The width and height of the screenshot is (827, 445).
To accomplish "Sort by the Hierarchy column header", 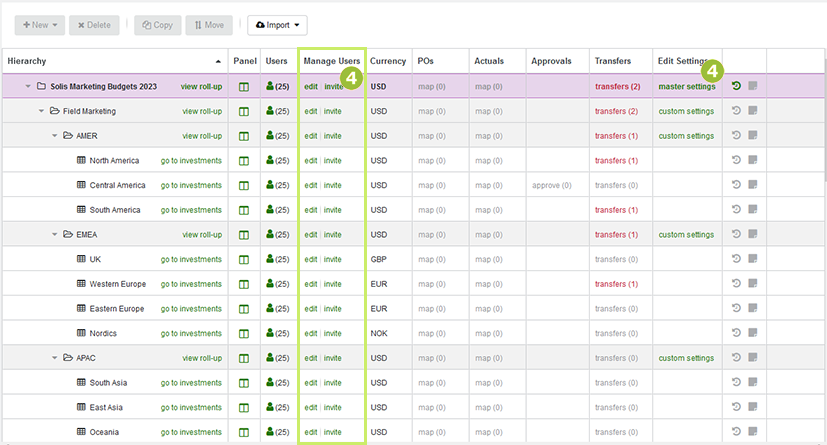I will pyautogui.click(x=114, y=61).
